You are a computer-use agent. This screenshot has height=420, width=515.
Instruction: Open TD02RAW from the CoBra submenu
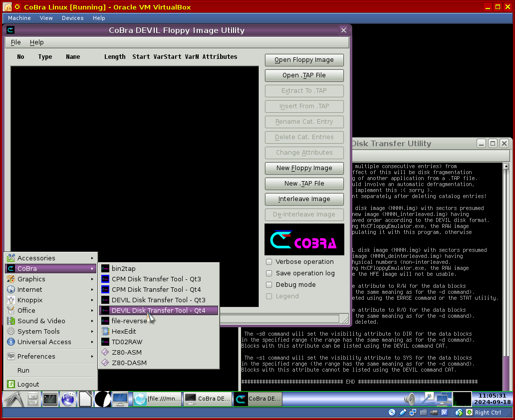(x=127, y=342)
